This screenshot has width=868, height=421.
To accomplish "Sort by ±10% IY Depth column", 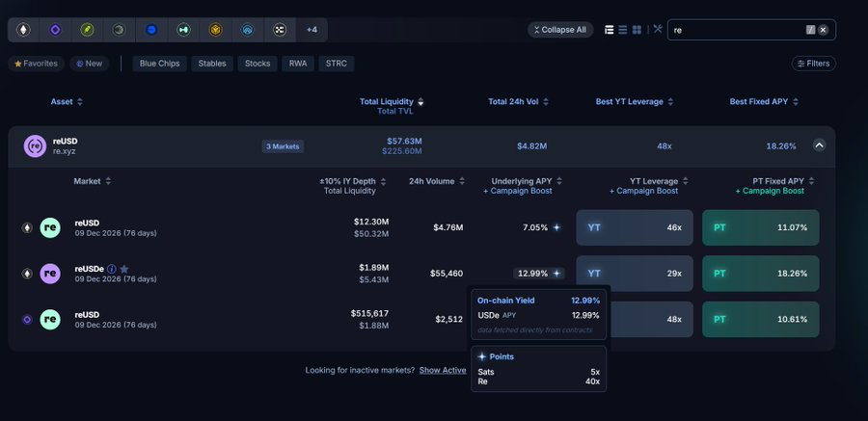I will pos(353,181).
